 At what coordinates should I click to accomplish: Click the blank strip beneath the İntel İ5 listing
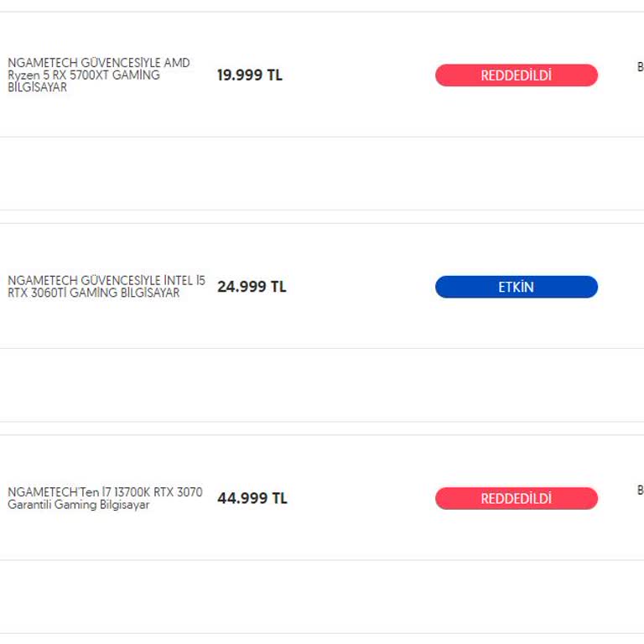click(x=322, y=385)
